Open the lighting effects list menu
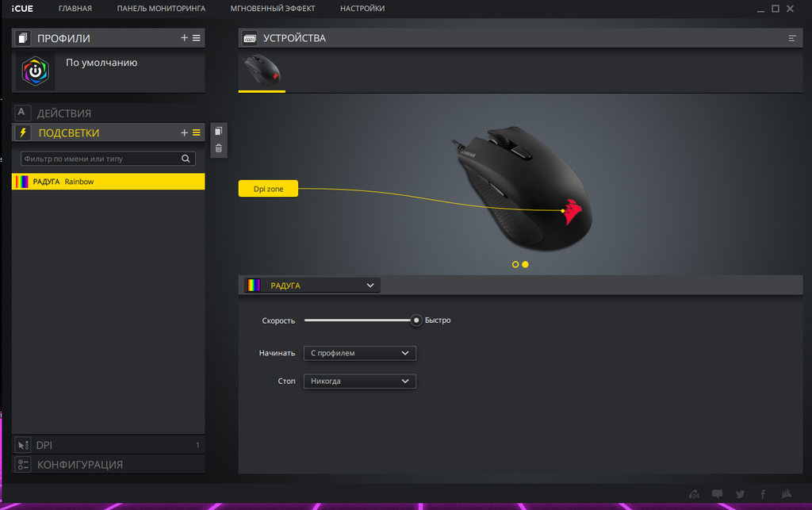Image resolution: width=812 pixels, height=510 pixels. [x=197, y=132]
